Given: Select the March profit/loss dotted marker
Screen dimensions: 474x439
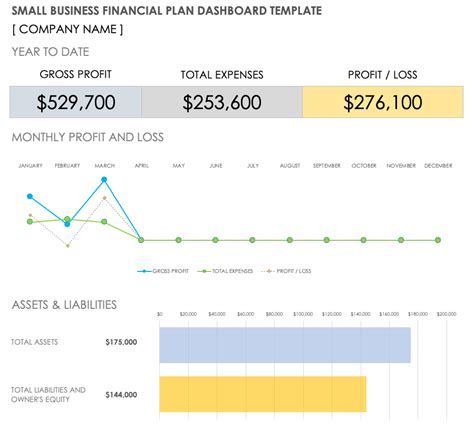Looking at the screenshot, I should coord(104,198).
